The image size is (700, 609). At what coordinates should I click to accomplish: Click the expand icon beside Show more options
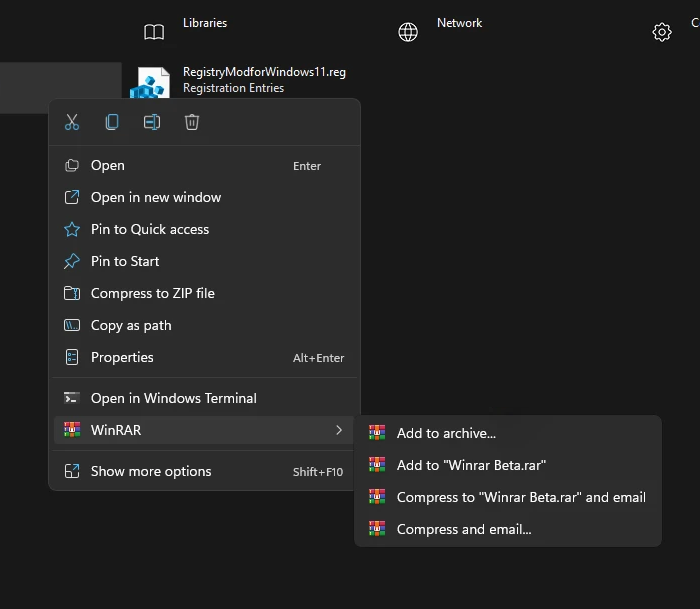click(x=72, y=471)
